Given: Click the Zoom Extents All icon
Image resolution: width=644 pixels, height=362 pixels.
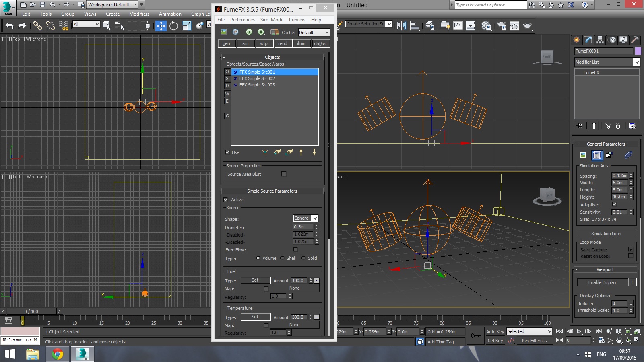Looking at the screenshot, I should [x=637, y=331].
